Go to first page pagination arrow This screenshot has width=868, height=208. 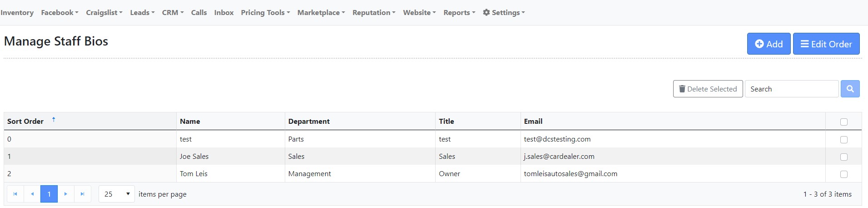[x=15, y=194]
